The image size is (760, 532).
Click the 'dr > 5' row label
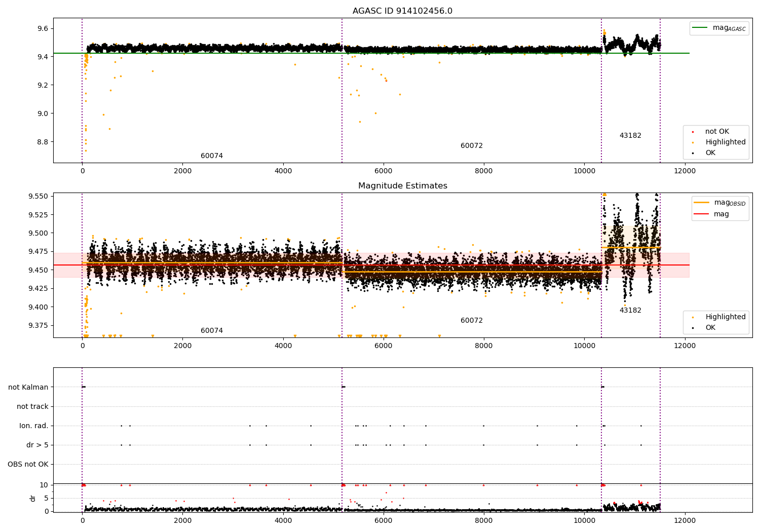(x=37, y=445)
